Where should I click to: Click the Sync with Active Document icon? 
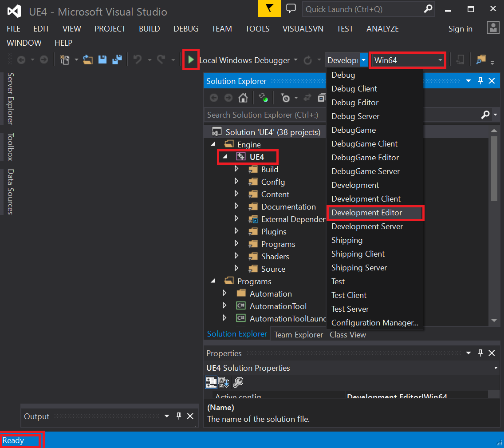click(307, 97)
